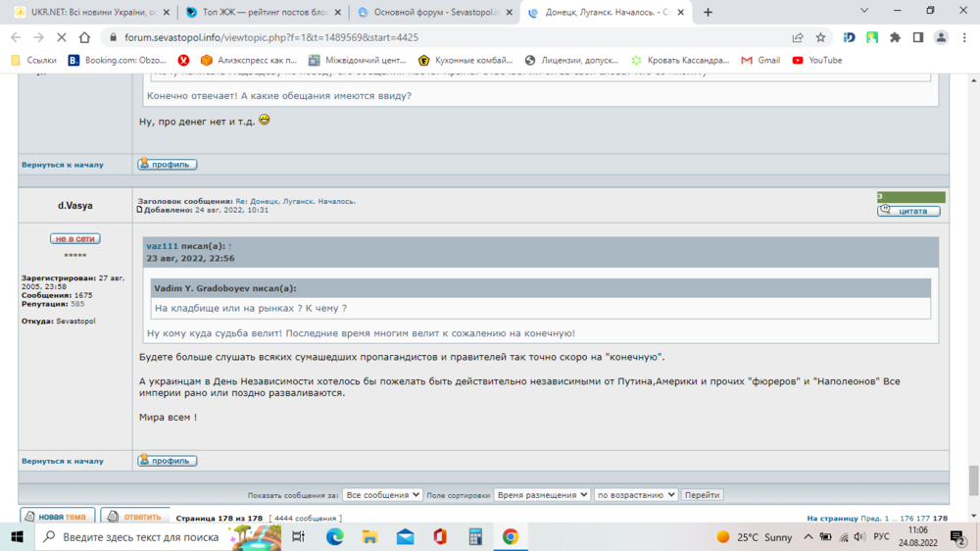Viewport: 980px width, 551px height.
Task: Open Task View on the taskbar
Action: click(298, 536)
